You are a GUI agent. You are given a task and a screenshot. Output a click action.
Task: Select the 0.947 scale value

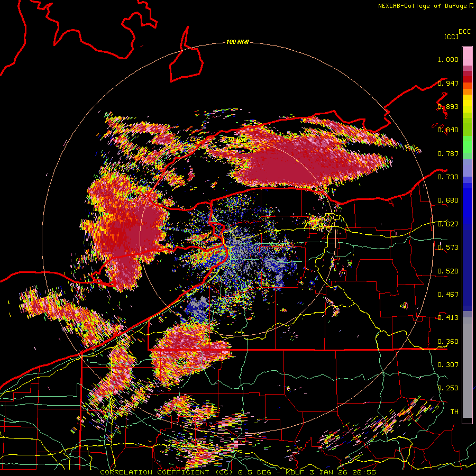point(448,83)
